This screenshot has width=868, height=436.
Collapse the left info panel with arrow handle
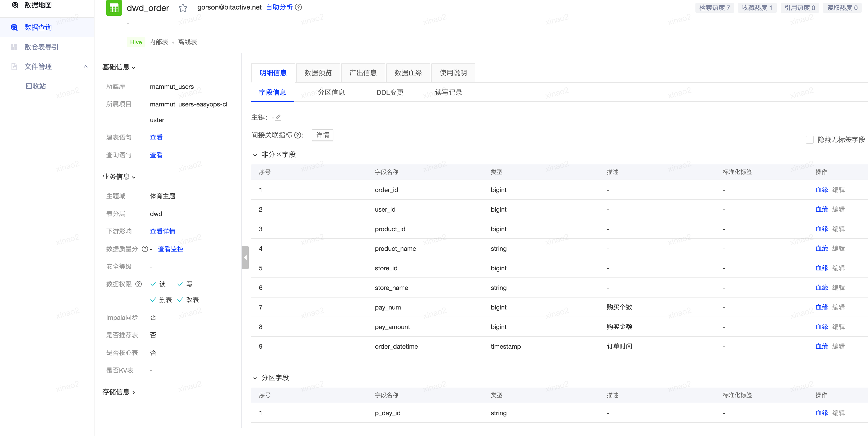[x=245, y=258]
